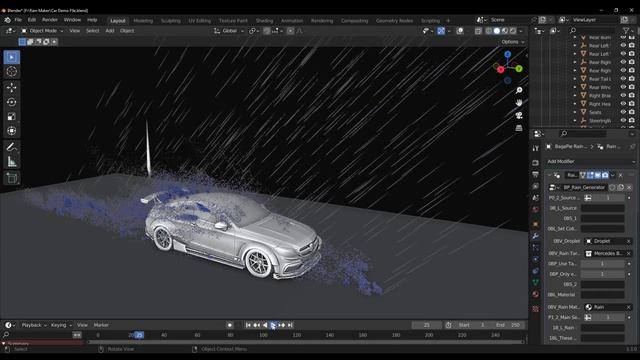Click the current frame number field
The image size is (640, 360).
(427, 325)
